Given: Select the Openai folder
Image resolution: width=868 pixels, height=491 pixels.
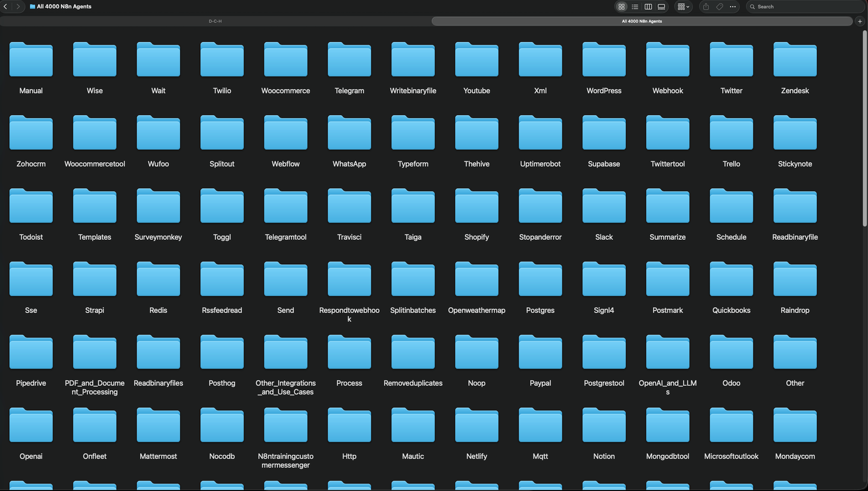Looking at the screenshot, I should coord(31,426).
